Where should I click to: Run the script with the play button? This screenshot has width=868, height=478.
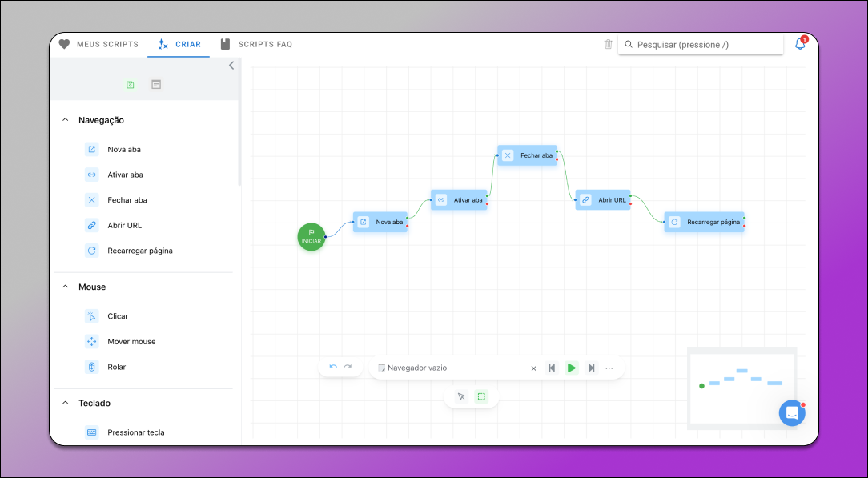pyautogui.click(x=571, y=368)
